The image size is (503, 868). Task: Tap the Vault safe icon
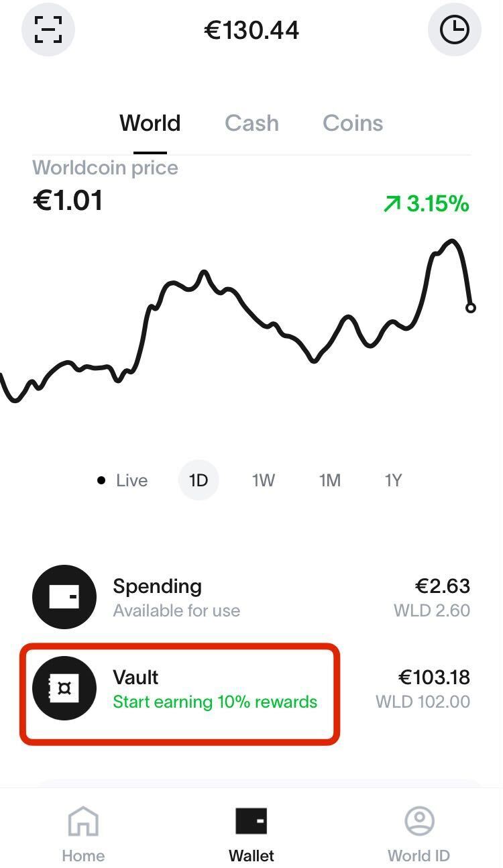pos(64,688)
